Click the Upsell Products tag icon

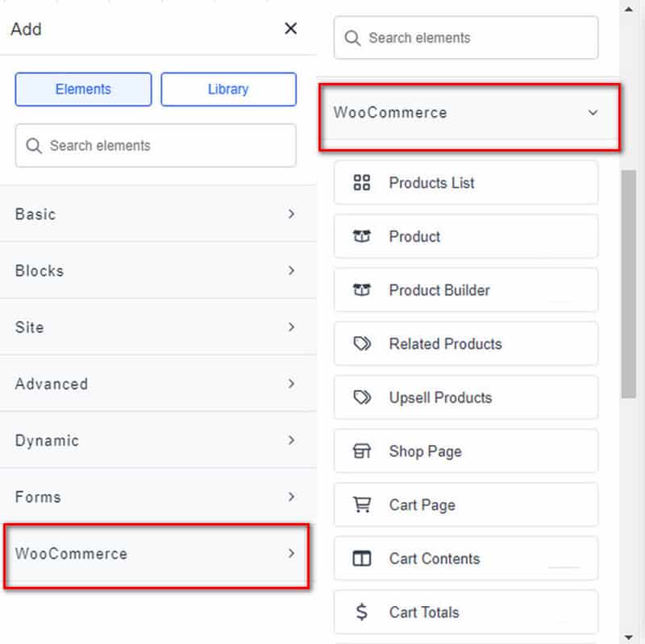[x=362, y=397]
